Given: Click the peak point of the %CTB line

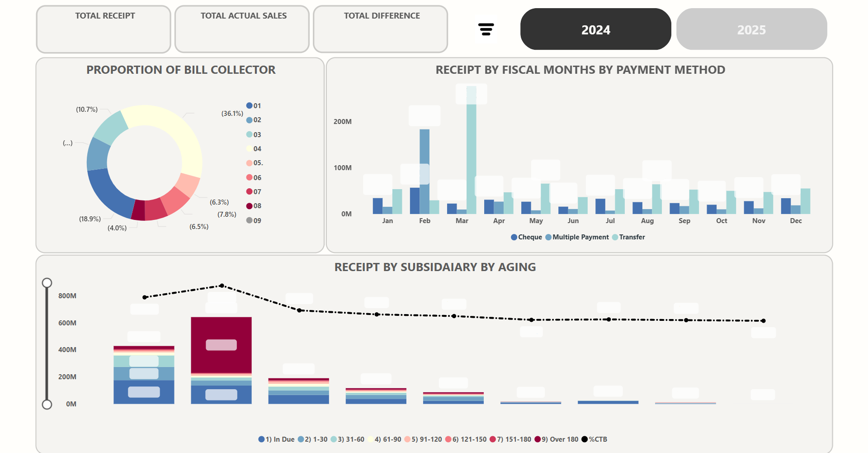Looking at the screenshot, I should (222, 286).
